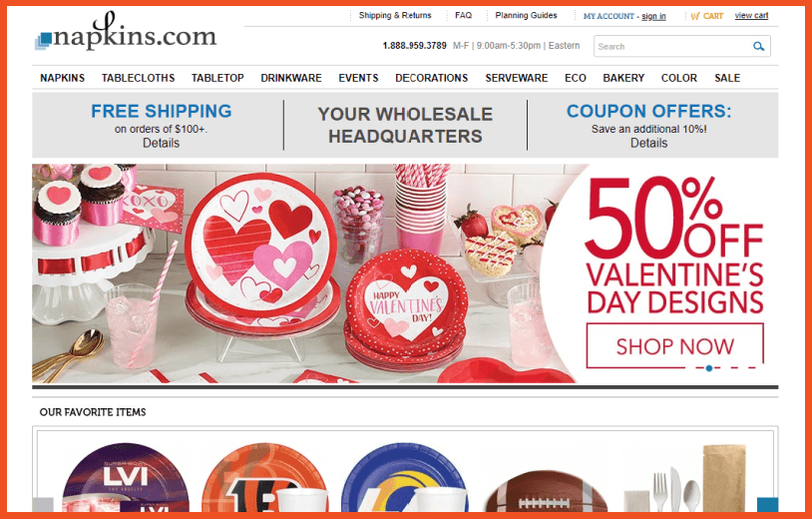Viewport: 812px width, 520px height.
Task: Click the Shop Now button
Action: [x=674, y=346]
